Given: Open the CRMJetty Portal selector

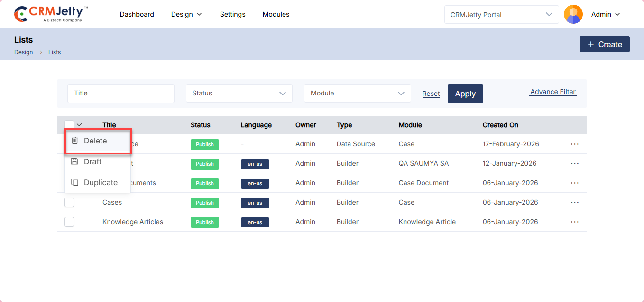Looking at the screenshot, I should (x=501, y=15).
